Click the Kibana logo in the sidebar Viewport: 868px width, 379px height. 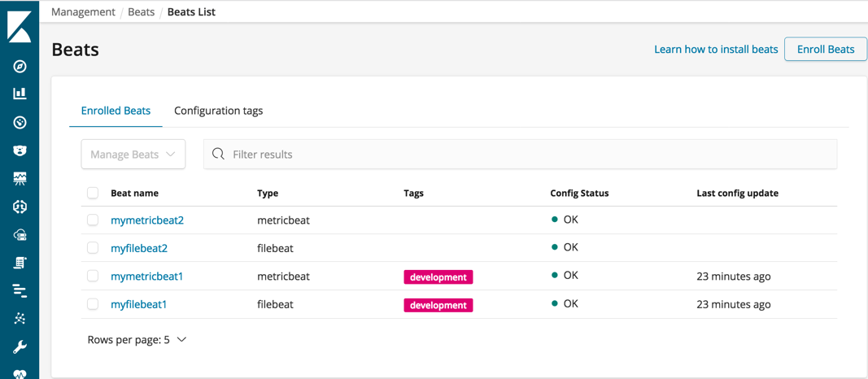click(20, 27)
